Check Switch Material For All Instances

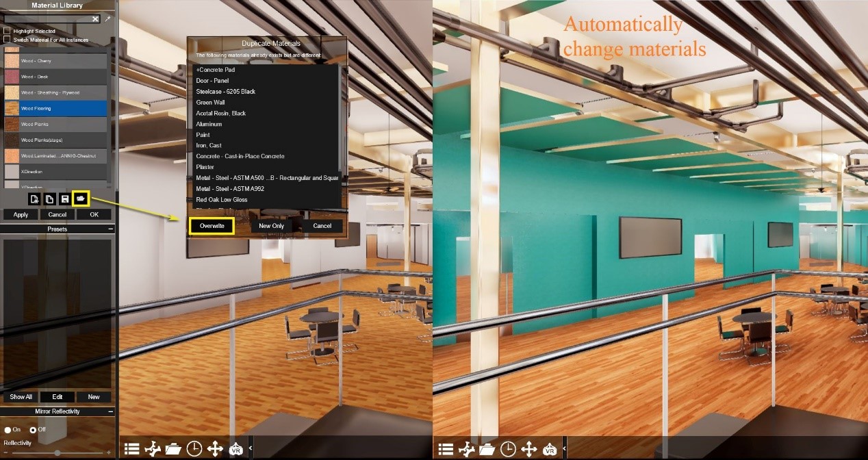(x=7, y=39)
